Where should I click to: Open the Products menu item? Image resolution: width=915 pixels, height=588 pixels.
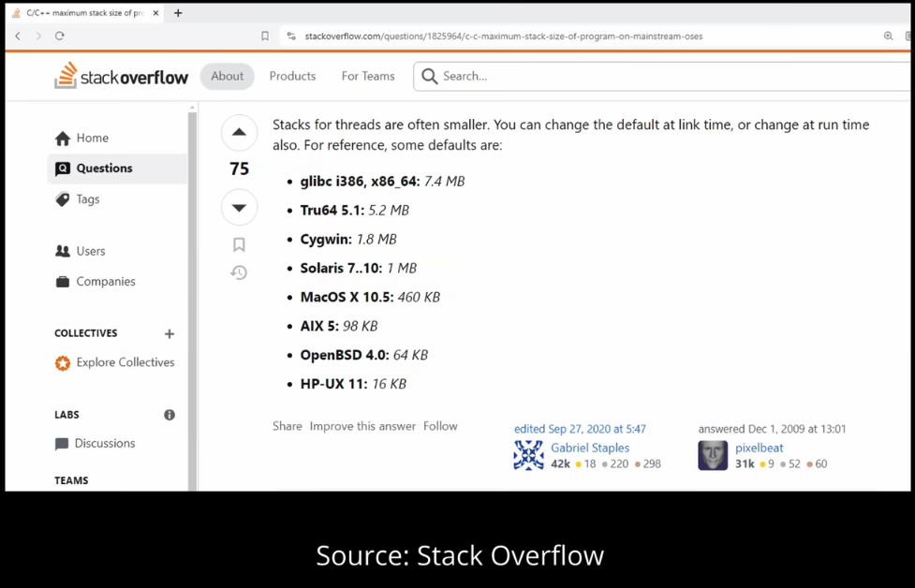tap(291, 76)
